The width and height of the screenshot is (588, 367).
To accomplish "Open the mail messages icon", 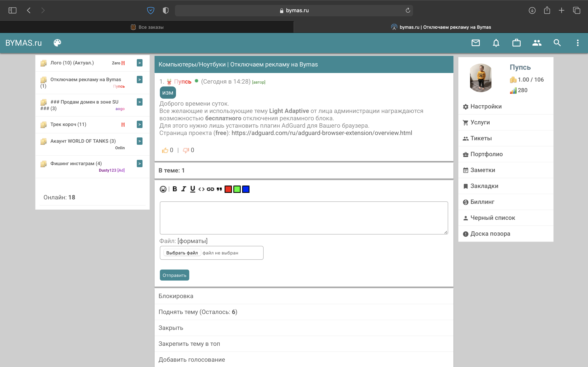I will pyautogui.click(x=476, y=43).
